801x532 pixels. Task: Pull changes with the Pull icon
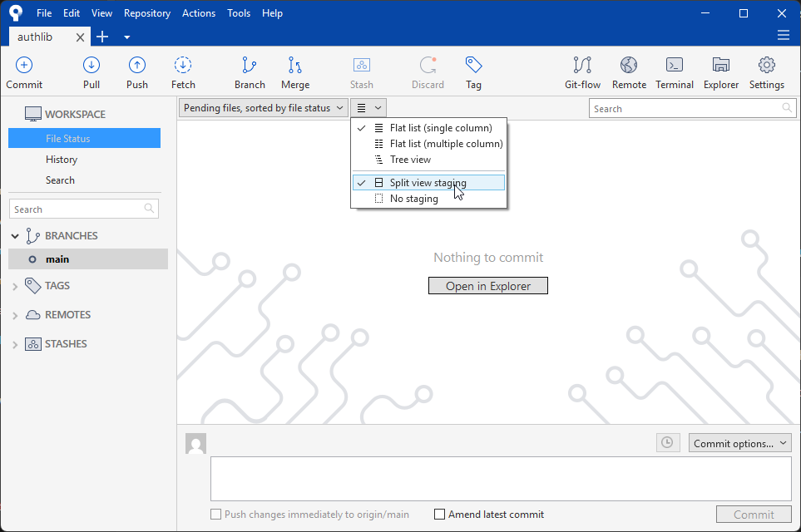91,66
